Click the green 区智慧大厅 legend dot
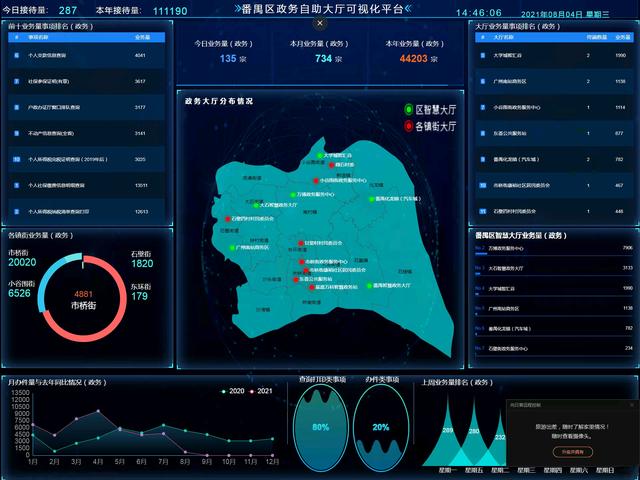The image size is (640, 480). 408,109
